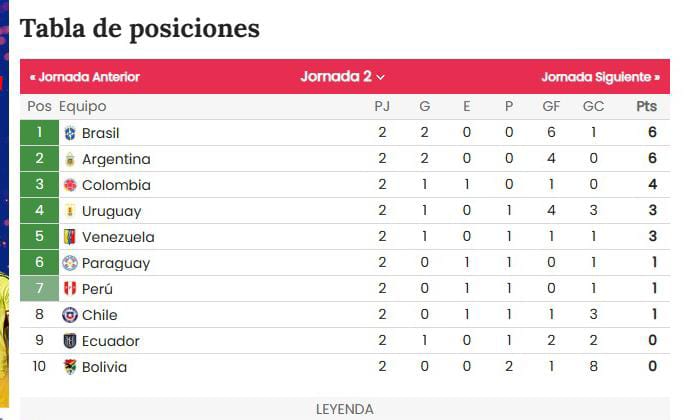The image size is (697, 420).
Task: Click the PJ column header
Action: pyautogui.click(x=382, y=106)
